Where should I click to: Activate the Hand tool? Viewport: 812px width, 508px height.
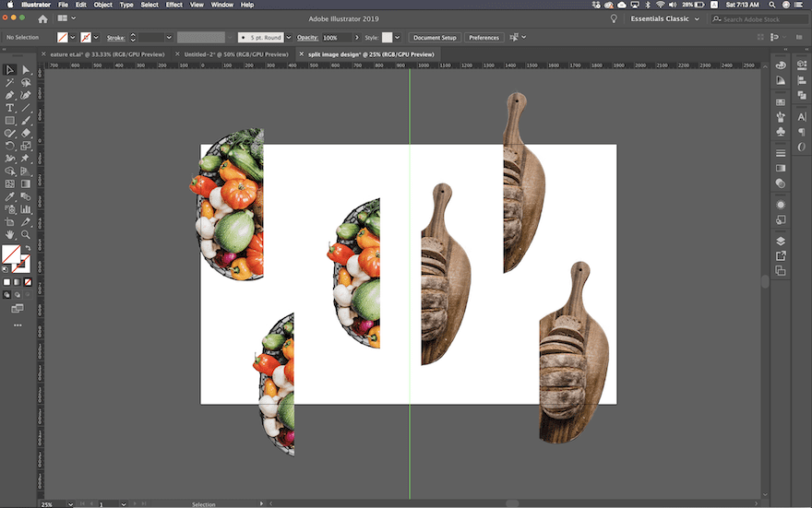pyautogui.click(x=10, y=234)
